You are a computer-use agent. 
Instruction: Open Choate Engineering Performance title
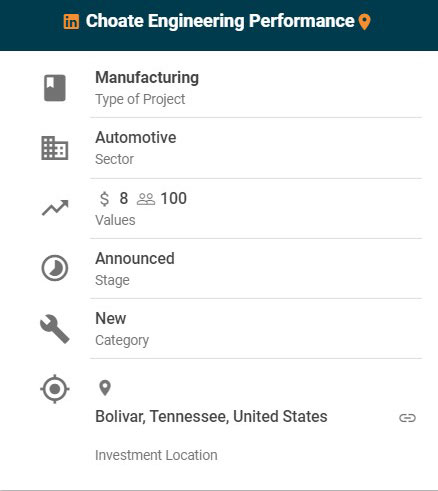point(220,21)
